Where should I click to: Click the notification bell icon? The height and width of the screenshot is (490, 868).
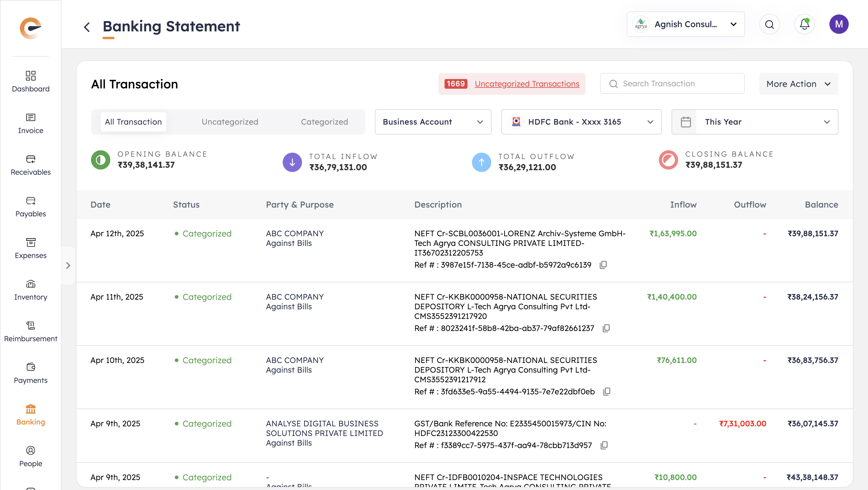click(x=804, y=24)
